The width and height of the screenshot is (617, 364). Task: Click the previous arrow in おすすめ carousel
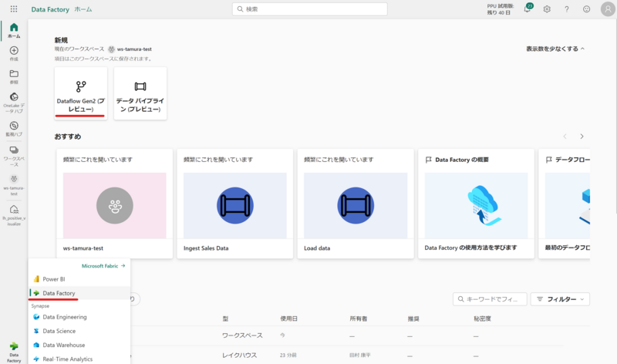[565, 136]
